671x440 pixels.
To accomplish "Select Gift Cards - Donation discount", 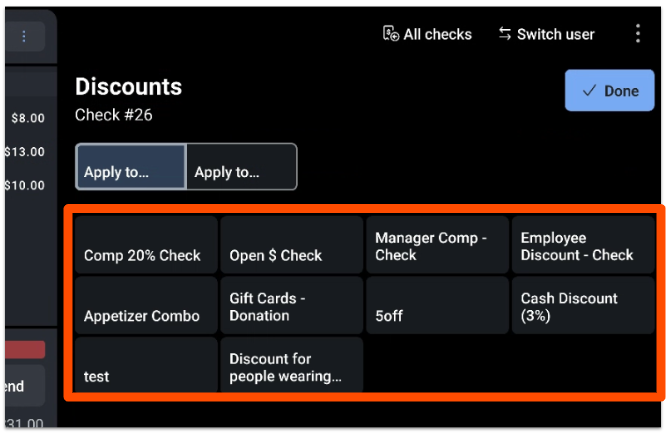I will click(291, 306).
